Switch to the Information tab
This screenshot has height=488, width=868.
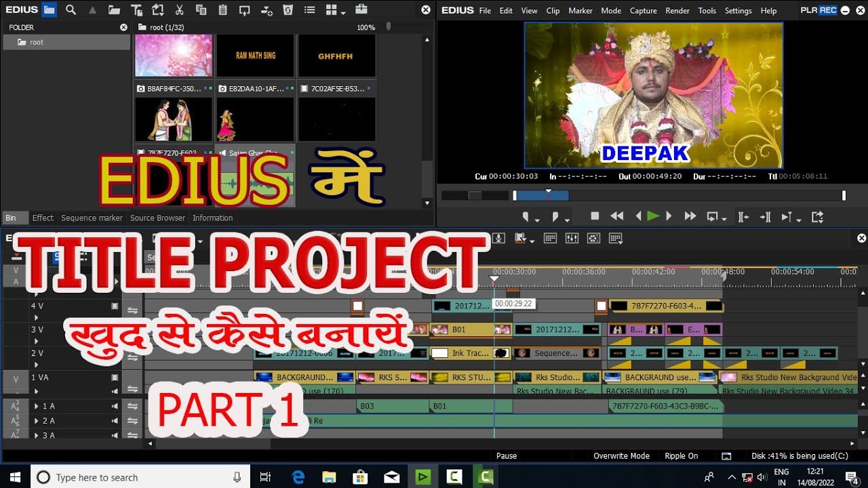pyautogui.click(x=212, y=218)
